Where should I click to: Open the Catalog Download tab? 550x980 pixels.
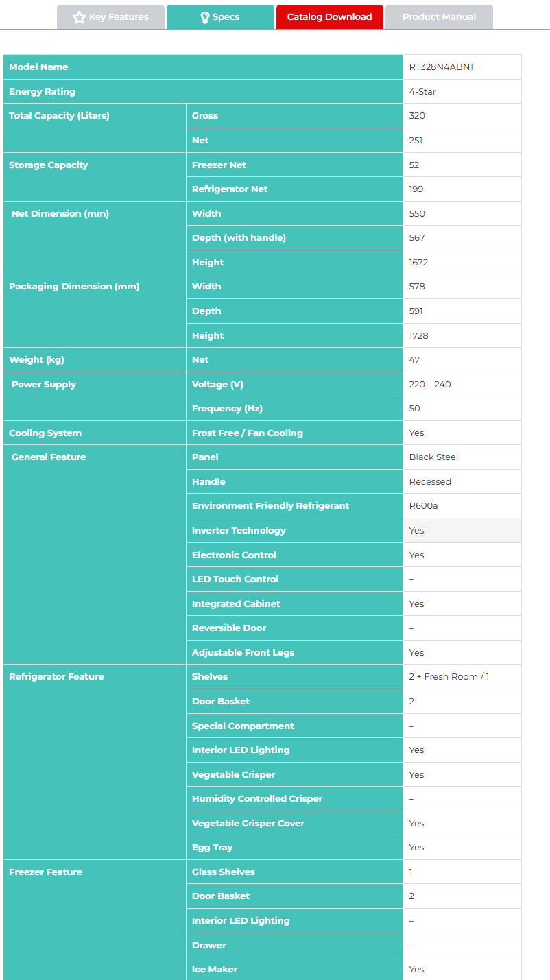[x=330, y=17]
